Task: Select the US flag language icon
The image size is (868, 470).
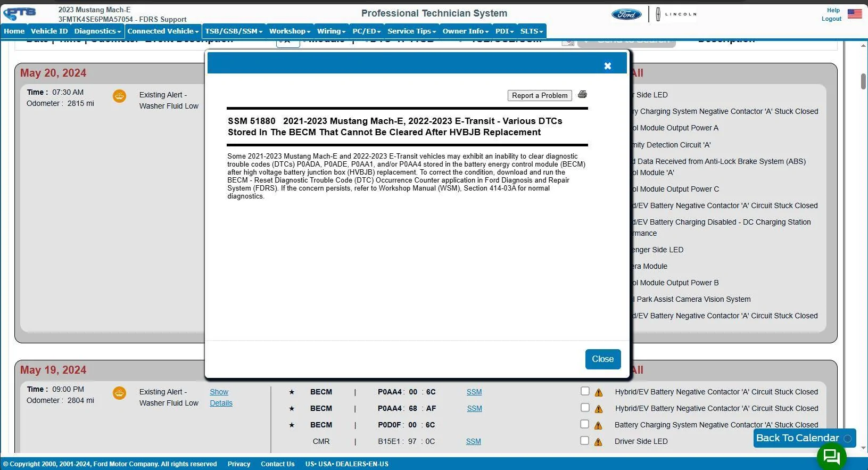Action: coord(855,14)
